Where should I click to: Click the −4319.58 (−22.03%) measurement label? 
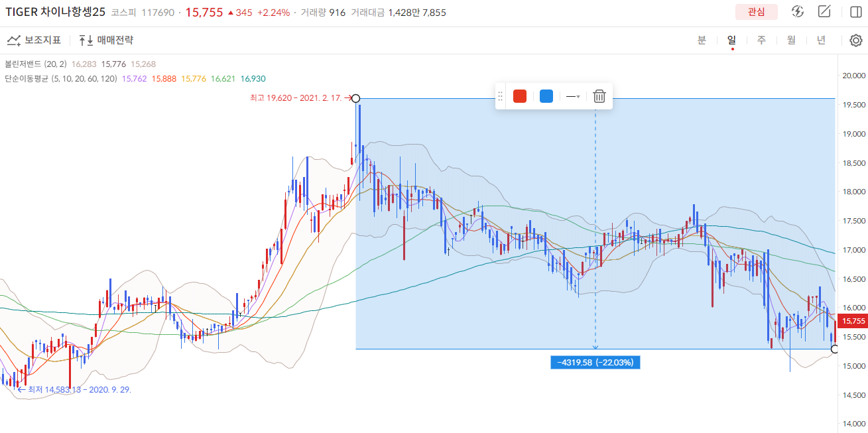tap(595, 363)
